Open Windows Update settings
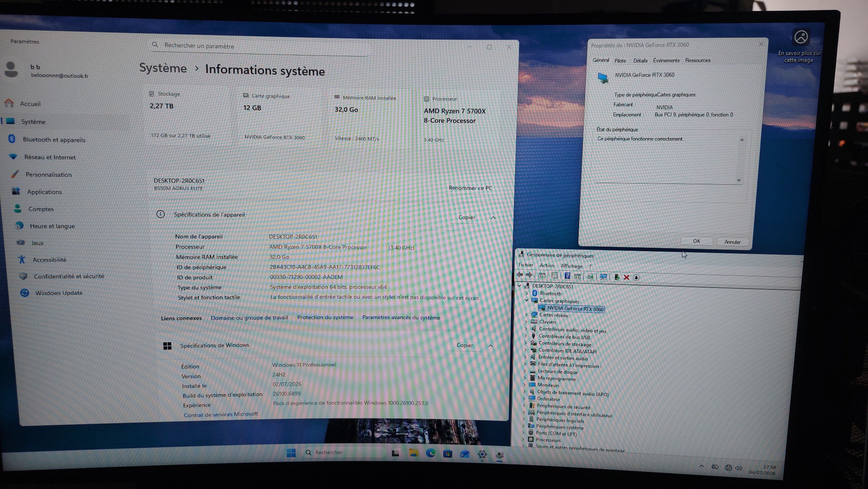The height and width of the screenshot is (489, 868). (x=59, y=293)
